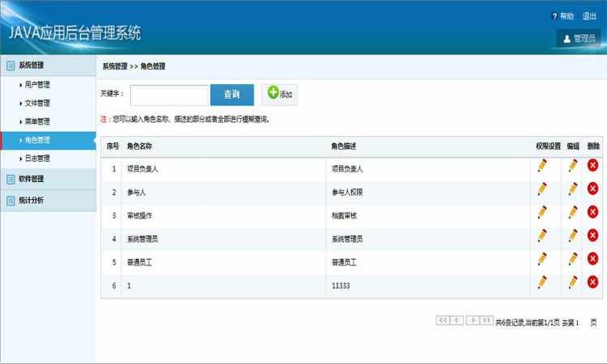
Task: Go to the first page of results
Action: point(443,320)
